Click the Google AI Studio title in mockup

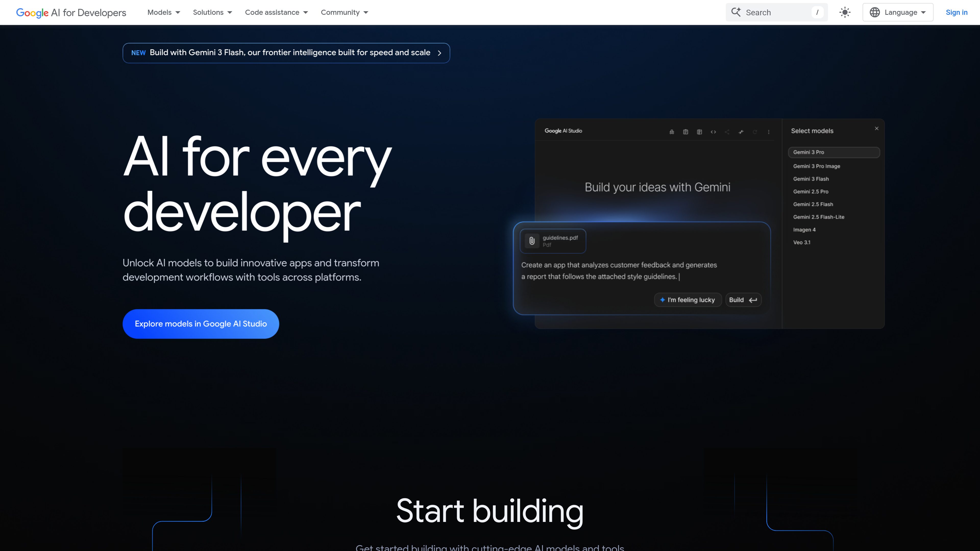(563, 131)
